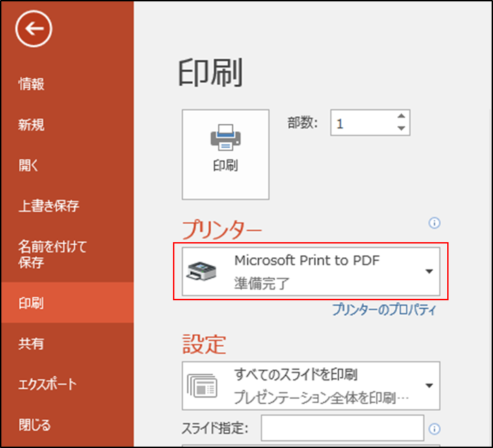Image resolution: width=493 pixels, height=448 pixels.
Task: Decrease copies with the down arrow
Action: (x=401, y=128)
